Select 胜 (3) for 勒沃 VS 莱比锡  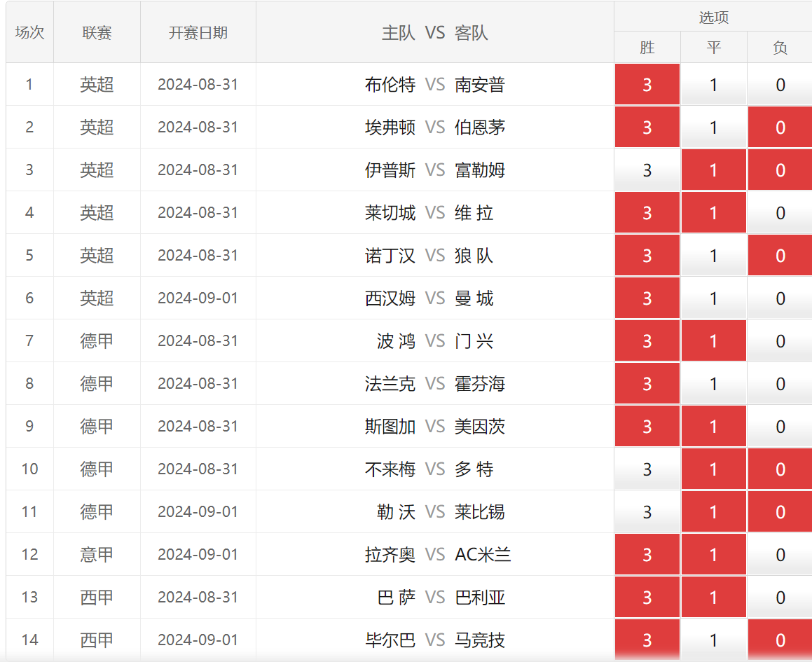[x=647, y=512]
